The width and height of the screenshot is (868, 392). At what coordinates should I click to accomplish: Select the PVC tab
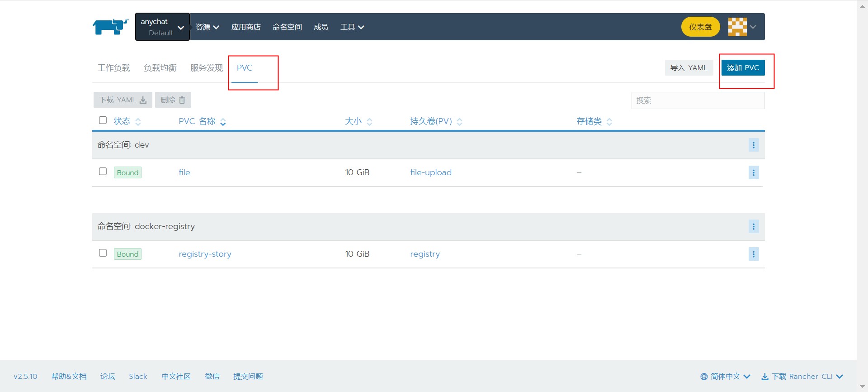click(x=245, y=68)
